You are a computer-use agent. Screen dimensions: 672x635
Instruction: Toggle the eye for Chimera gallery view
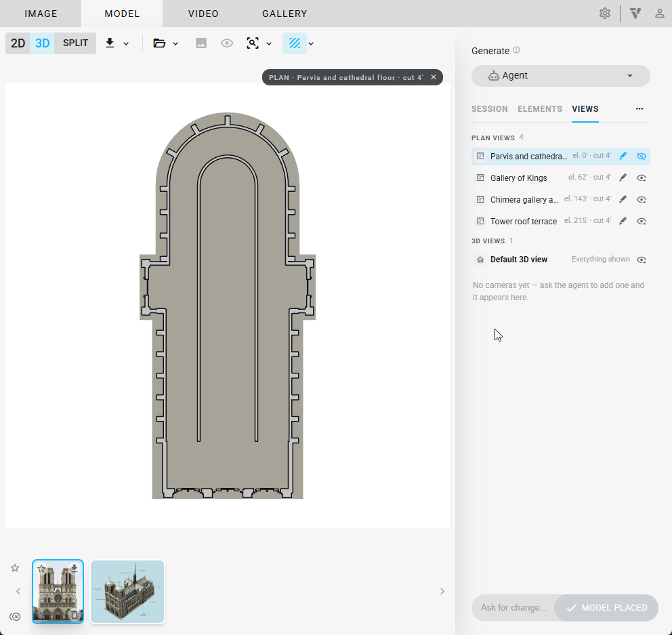pos(642,199)
